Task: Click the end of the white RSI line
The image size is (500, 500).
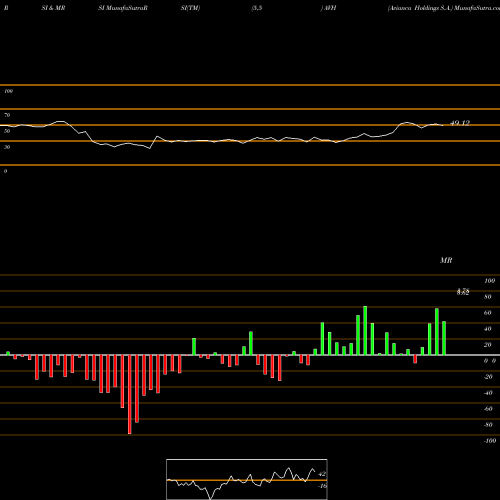Action: (x=443, y=125)
